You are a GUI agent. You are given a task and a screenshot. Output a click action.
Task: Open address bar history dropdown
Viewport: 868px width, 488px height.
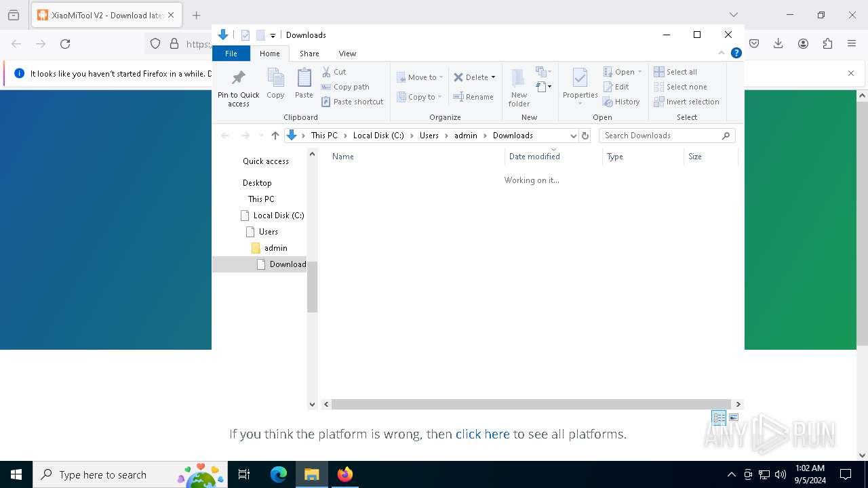(573, 136)
